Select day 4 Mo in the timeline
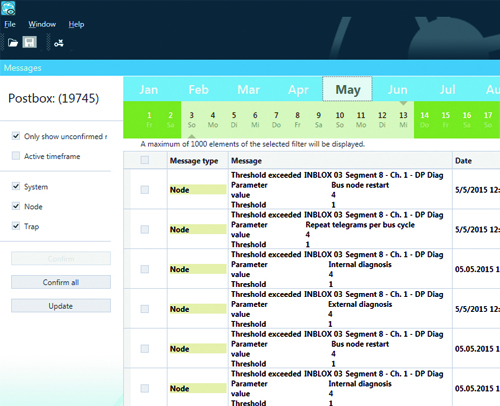 pyautogui.click(x=213, y=119)
